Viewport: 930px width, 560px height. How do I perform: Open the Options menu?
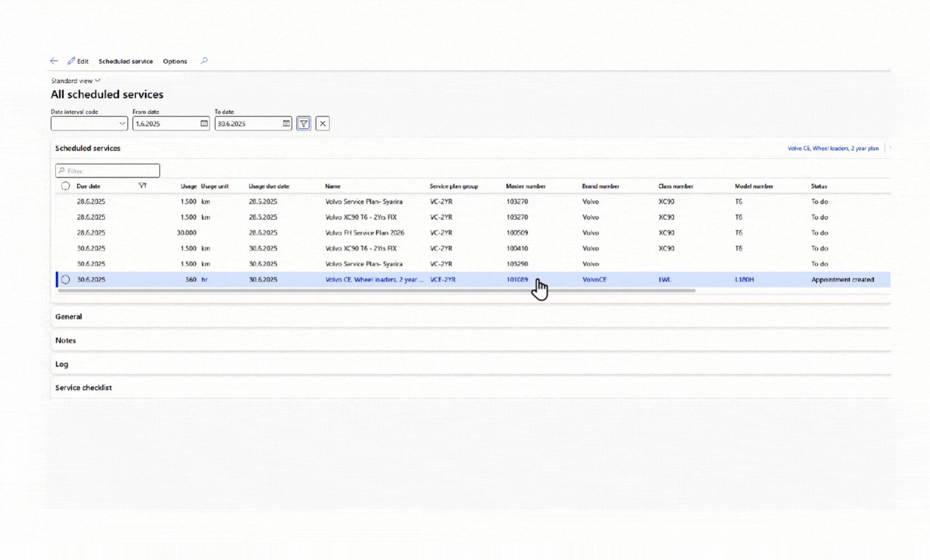[x=175, y=61]
